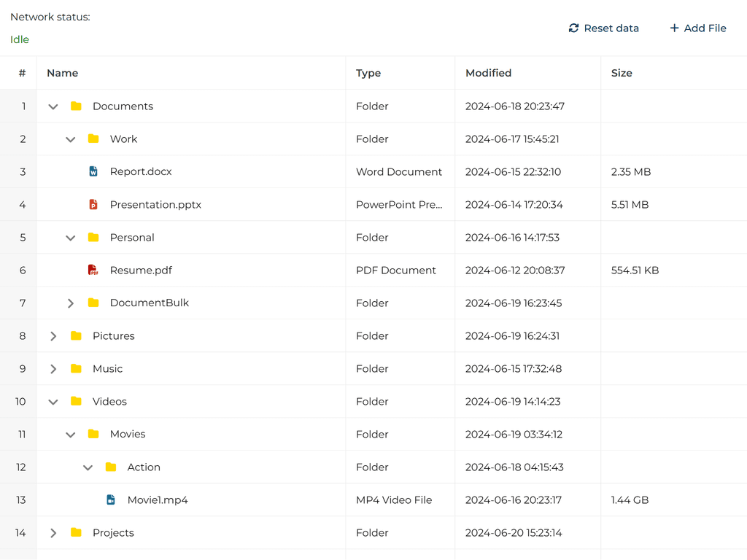747x560 pixels.
Task: Click the refresh icon in Reset data button
Action: pos(574,28)
